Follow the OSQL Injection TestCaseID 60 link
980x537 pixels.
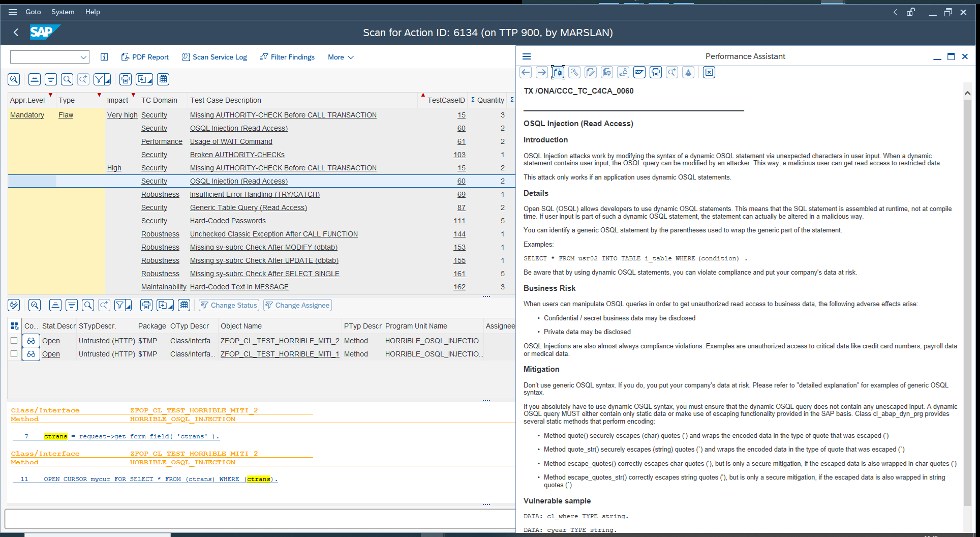coord(461,128)
